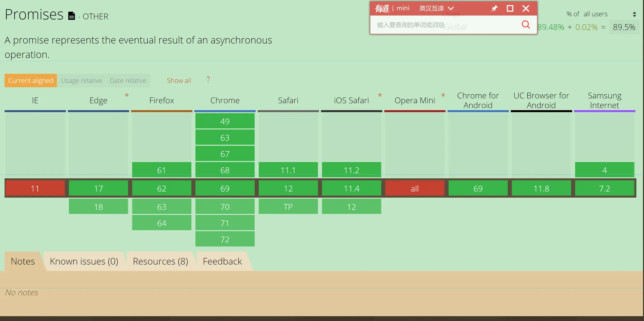This screenshot has height=321, width=644.
Task: Click the Edge column asterisk note
Action: tap(127, 96)
